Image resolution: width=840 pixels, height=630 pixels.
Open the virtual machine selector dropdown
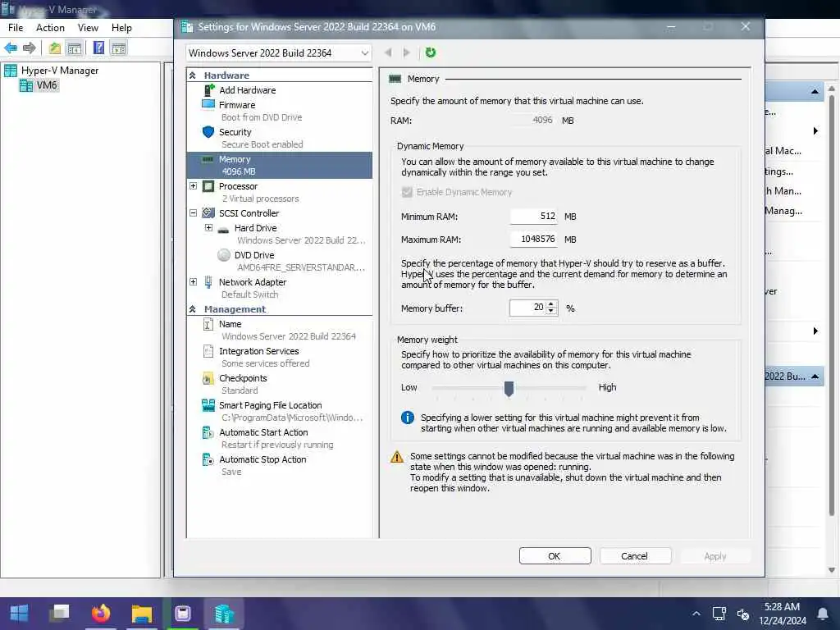point(279,53)
